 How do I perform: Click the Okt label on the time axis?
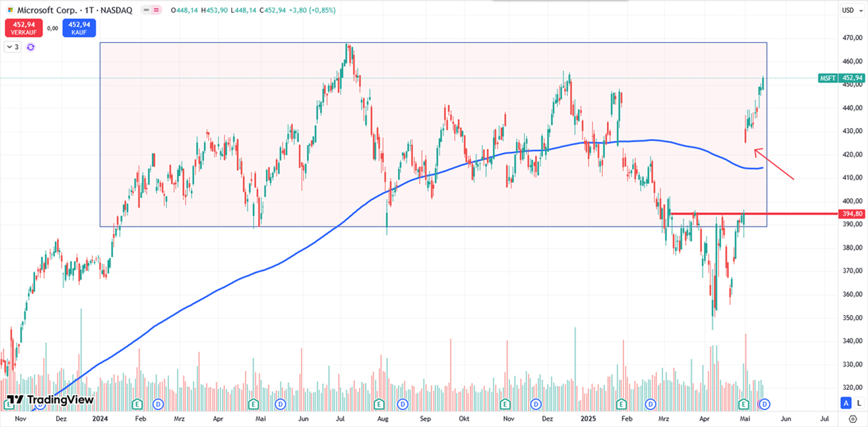pyautogui.click(x=465, y=420)
